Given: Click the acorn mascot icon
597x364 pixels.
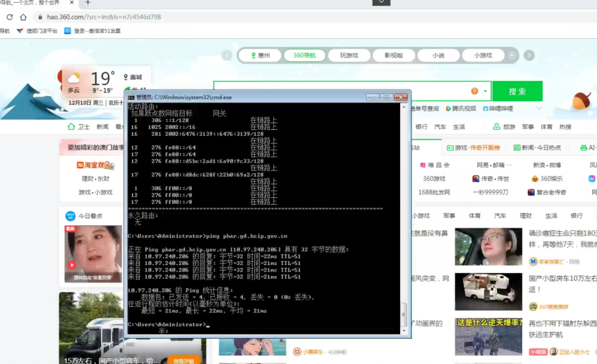Looking at the screenshot, I should tap(581, 101).
